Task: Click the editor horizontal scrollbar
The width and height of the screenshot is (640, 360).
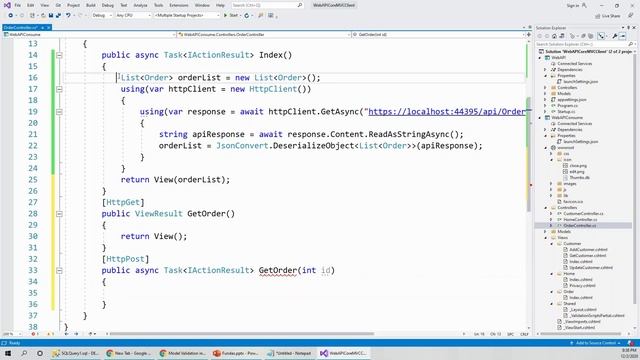Action: coord(242,334)
